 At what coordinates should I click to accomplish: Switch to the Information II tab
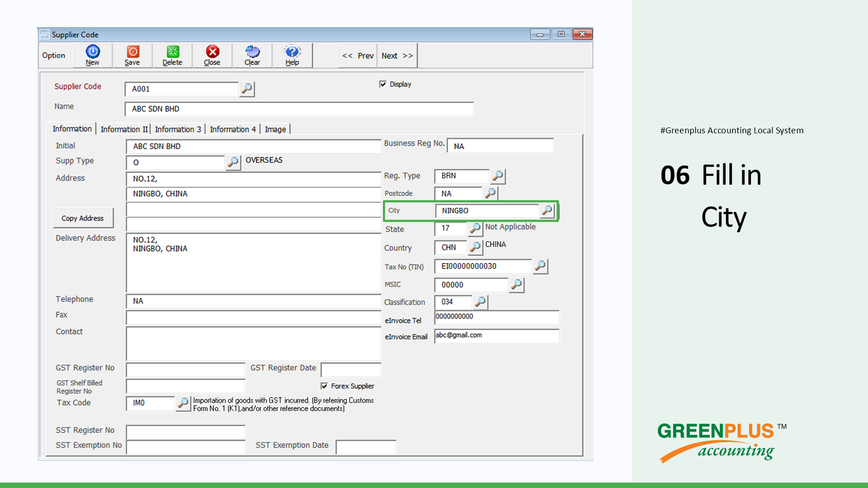coord(124,129)
